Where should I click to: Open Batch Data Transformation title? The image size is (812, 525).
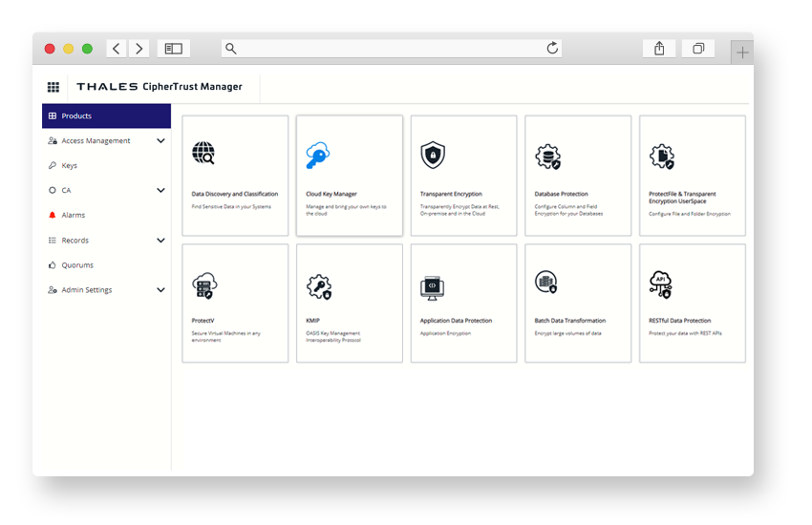[570, 321]
